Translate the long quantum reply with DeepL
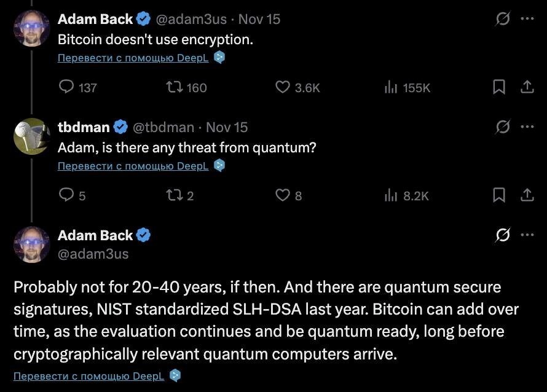Image resolution: width=547 pixels, height=392 pixels. (89, 375)
